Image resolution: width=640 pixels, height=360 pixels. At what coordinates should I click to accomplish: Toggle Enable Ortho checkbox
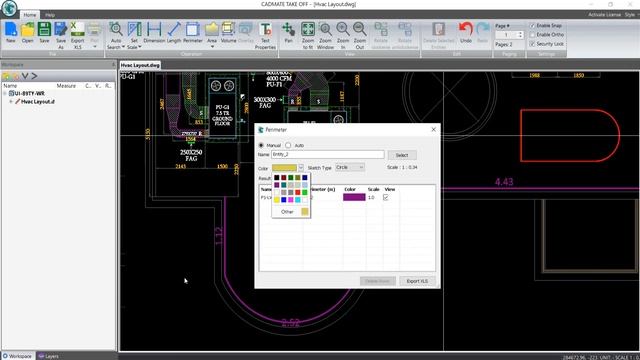pyautogui.click(x=532, y=35)
